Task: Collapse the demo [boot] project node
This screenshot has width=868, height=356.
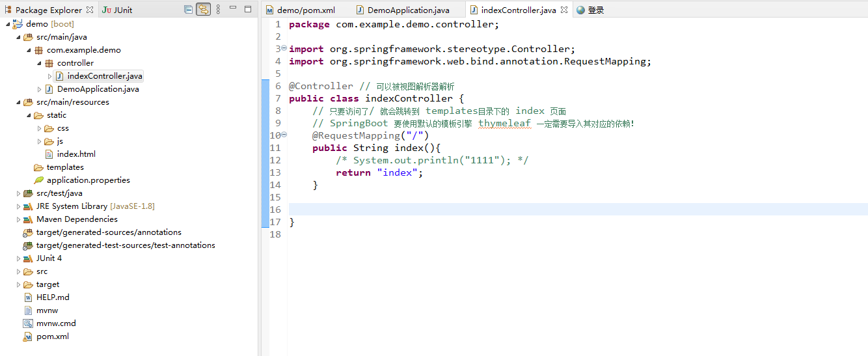Action: tap(8, 23)
